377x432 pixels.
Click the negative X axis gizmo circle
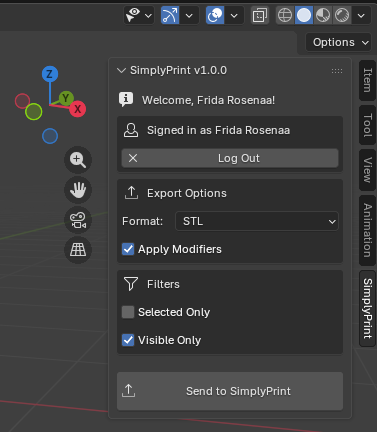tap(22, 101)
